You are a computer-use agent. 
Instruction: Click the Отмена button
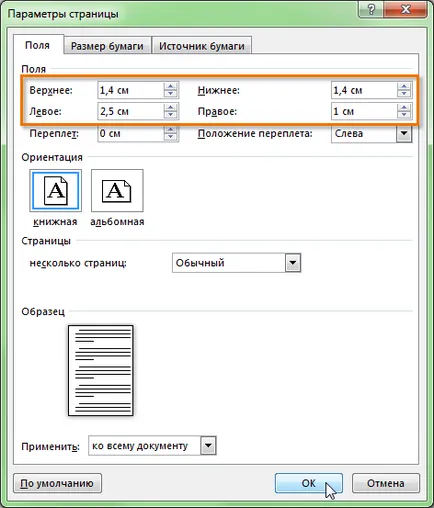coord(386,483)
